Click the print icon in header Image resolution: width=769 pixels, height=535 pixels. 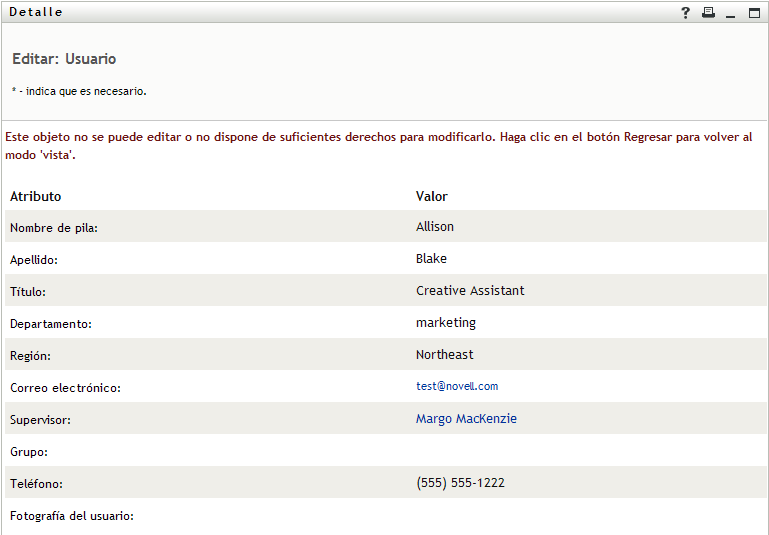pos(708,13)
